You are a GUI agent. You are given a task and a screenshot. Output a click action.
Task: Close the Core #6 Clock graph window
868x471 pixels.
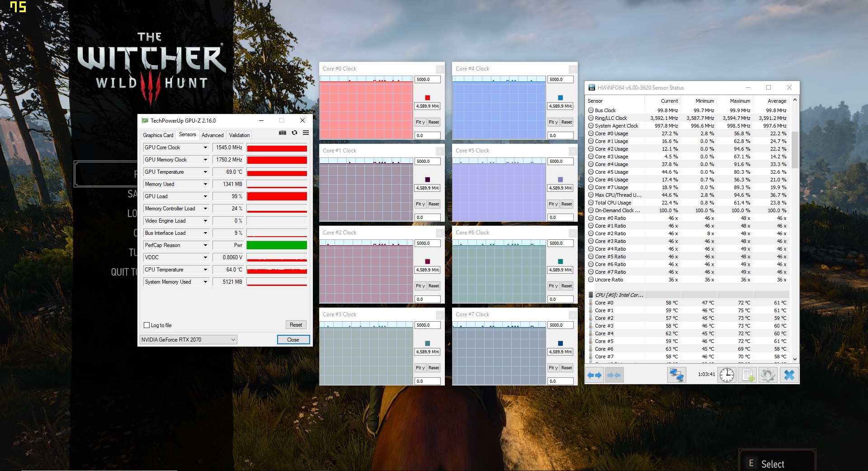click(572, 233)
